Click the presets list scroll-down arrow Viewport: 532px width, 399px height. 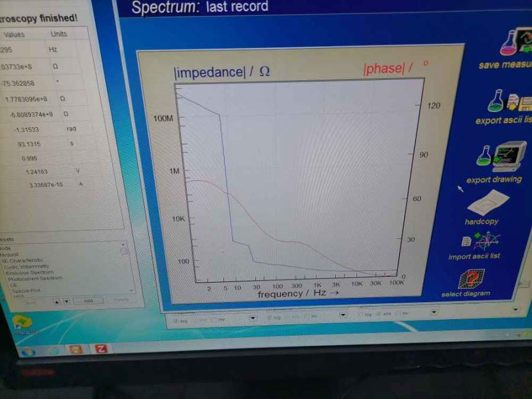(x=131, y=291)
